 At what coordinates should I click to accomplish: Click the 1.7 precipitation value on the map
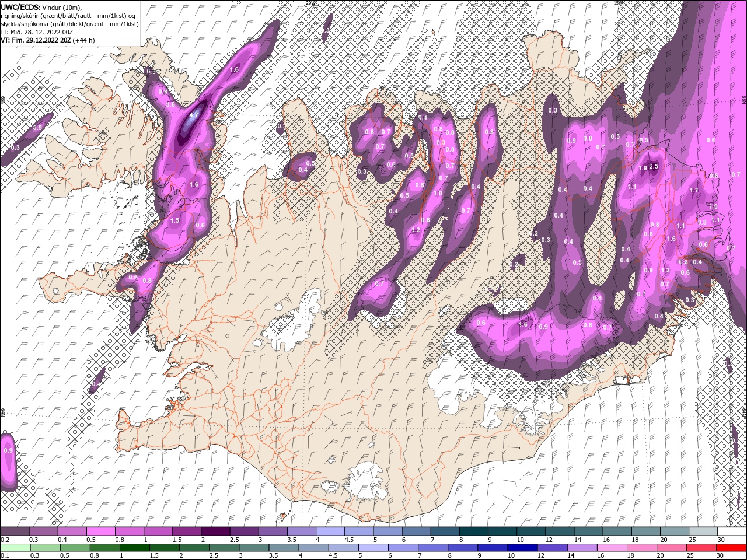click(694, 191)
